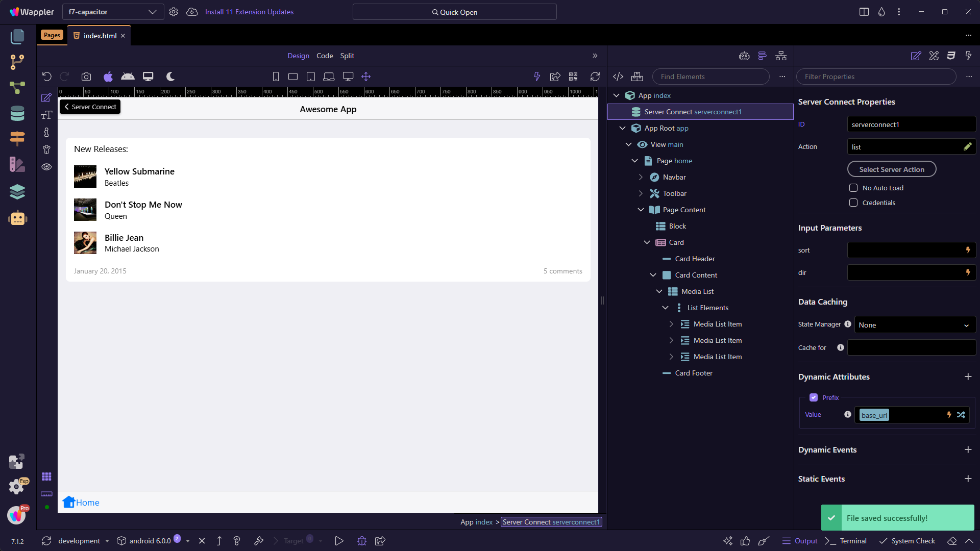Switch to Split view tab
Screen dimensions: 980x551
[x=347, y=56]
